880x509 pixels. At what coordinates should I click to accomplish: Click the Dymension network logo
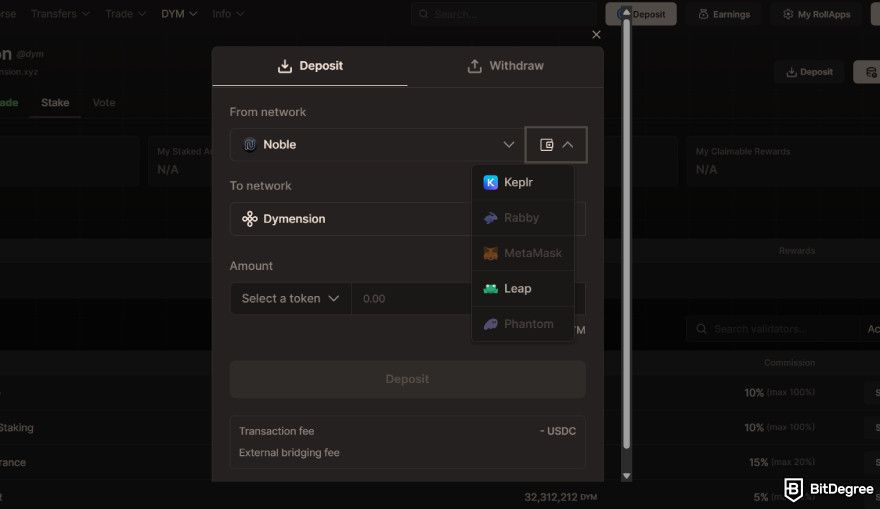pos(249,219)
